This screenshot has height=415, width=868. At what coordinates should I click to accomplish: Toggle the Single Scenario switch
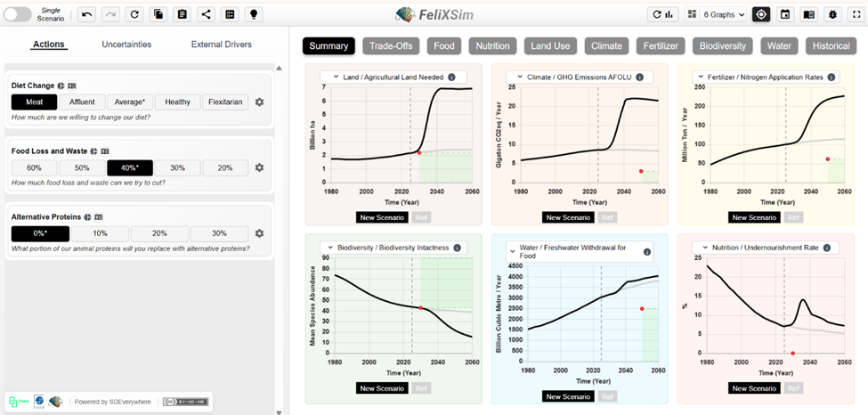point(18,14)
